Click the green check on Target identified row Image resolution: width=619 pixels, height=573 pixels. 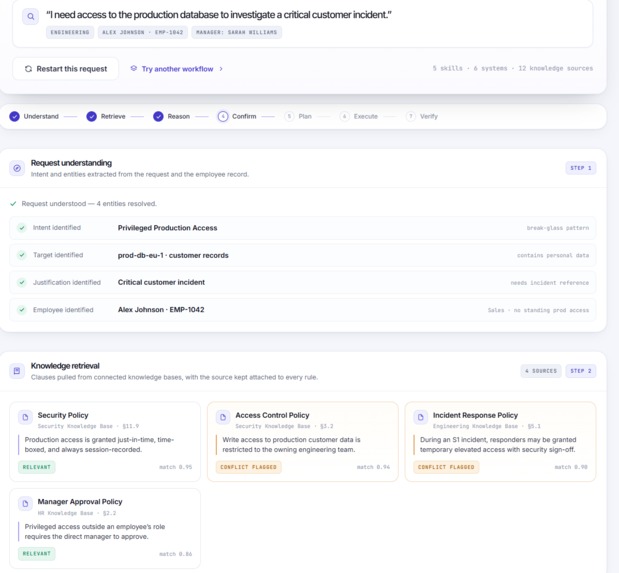(x=22, y=255)
